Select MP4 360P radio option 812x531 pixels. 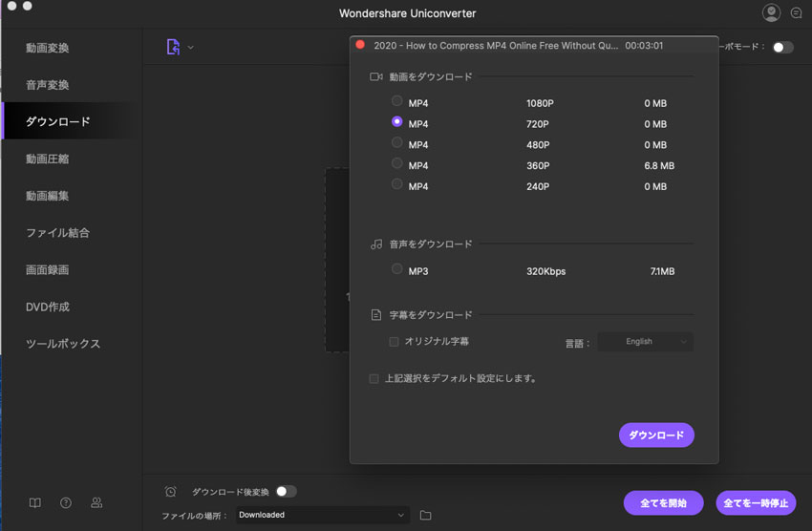tap(397, 163)
